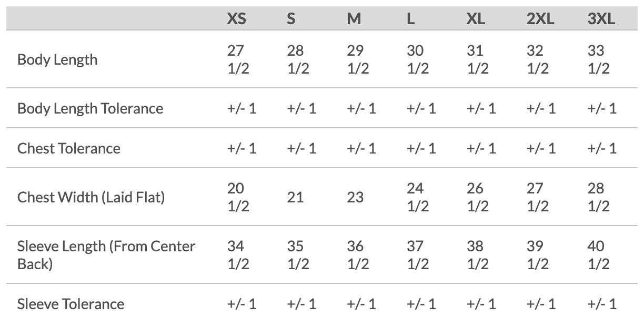Viewport: 644px width, 327px height.
Task: Select the 3XL sleeve length 40 1/2
Action: click(x=598, y=255)
